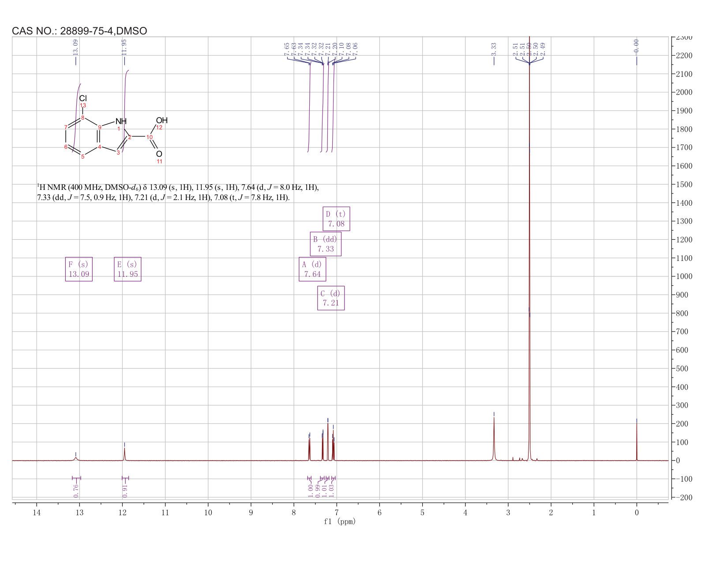Click the carbonyl O atom numbered 11
Screen dimensions: 728x563
pyautogui.click(x=159, y=154)
